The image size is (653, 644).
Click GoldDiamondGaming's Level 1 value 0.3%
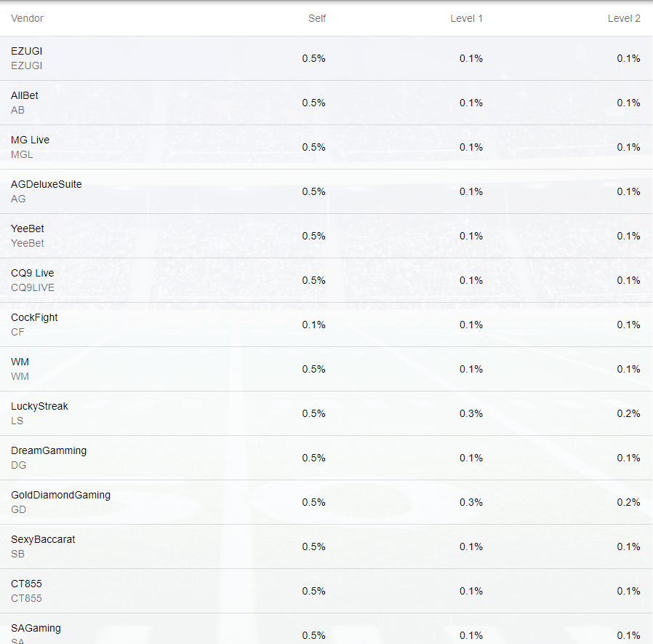click(471, 502)
